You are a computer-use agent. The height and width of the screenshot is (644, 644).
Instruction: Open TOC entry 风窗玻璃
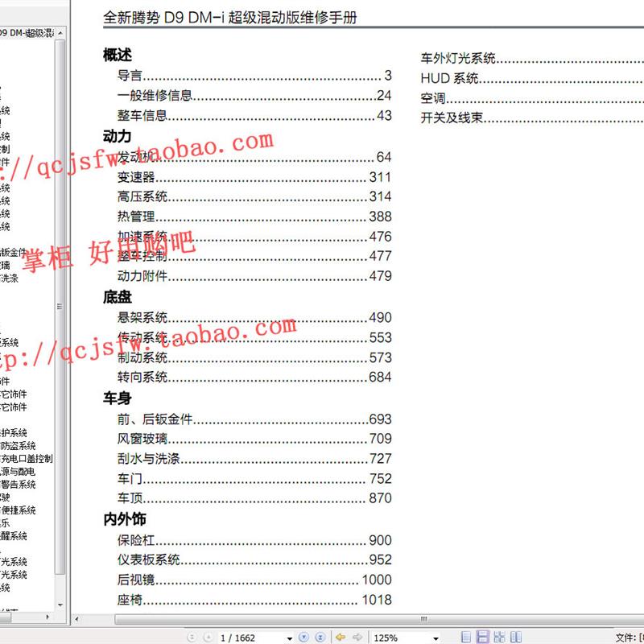point(254,439)
